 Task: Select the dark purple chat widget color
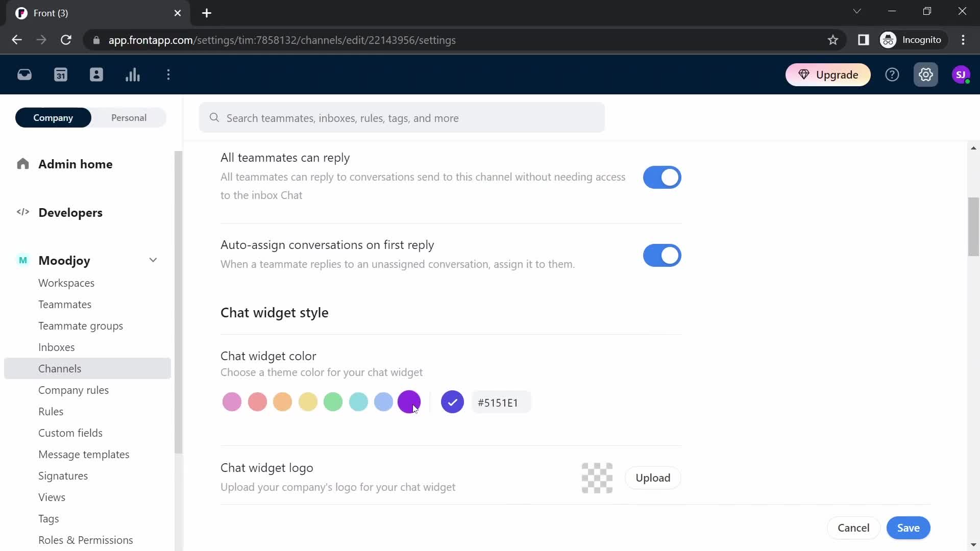(409, 402)
